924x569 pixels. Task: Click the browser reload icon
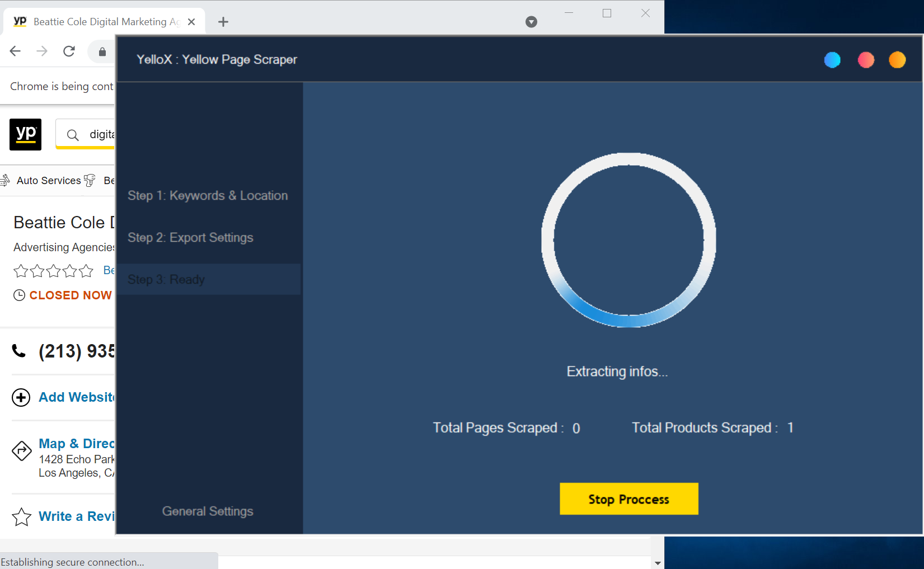(x=69, y=51)
